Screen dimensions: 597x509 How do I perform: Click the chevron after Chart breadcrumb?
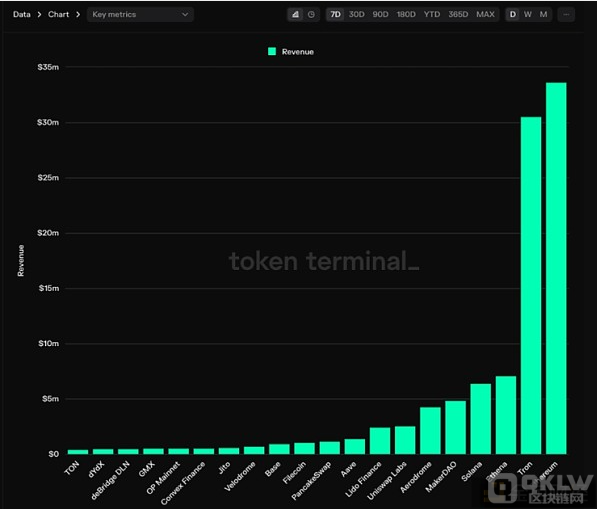point(78,14)
